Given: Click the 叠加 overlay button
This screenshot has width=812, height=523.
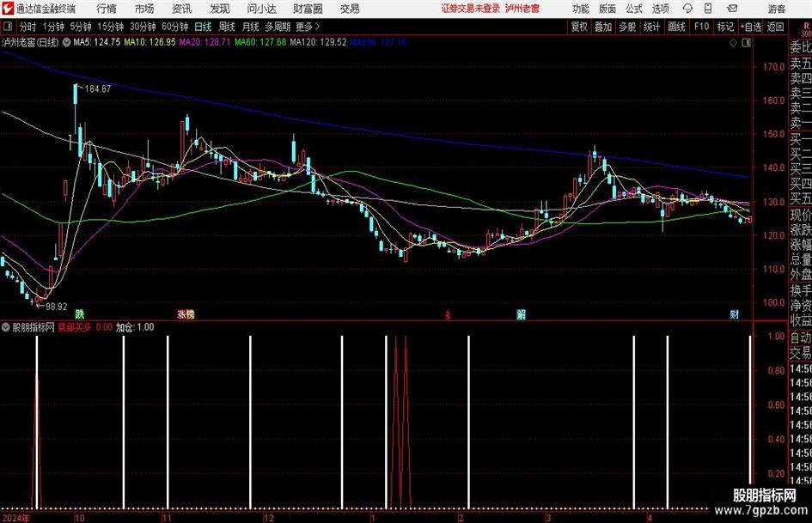Looking at the screenshot, I should (x=603, y=27).
